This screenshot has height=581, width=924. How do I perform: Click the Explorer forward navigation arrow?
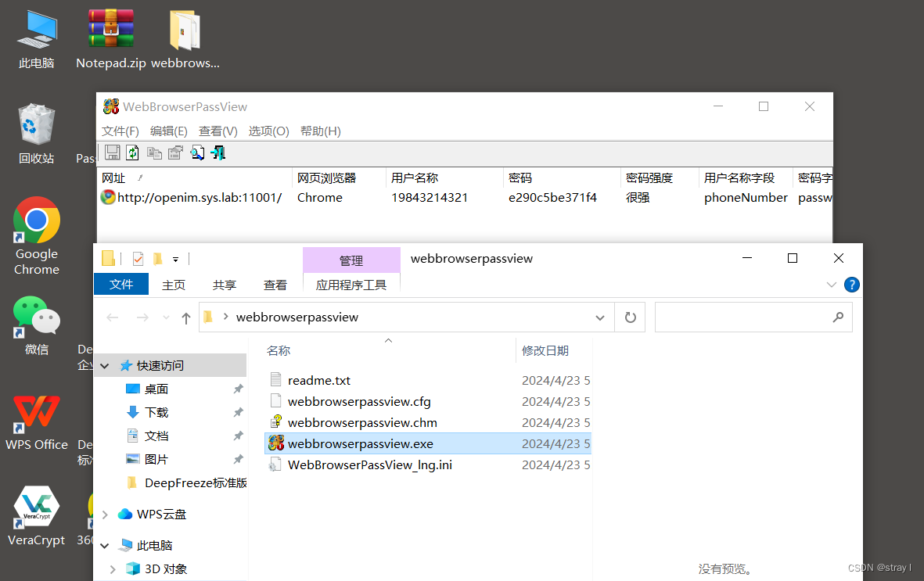(142, 317)
